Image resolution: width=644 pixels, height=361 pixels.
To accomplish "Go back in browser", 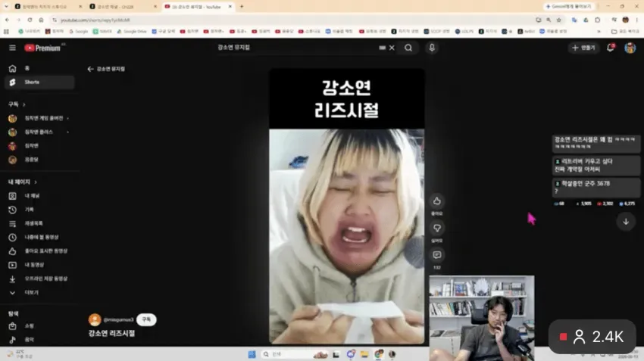I will click(8, 20).
